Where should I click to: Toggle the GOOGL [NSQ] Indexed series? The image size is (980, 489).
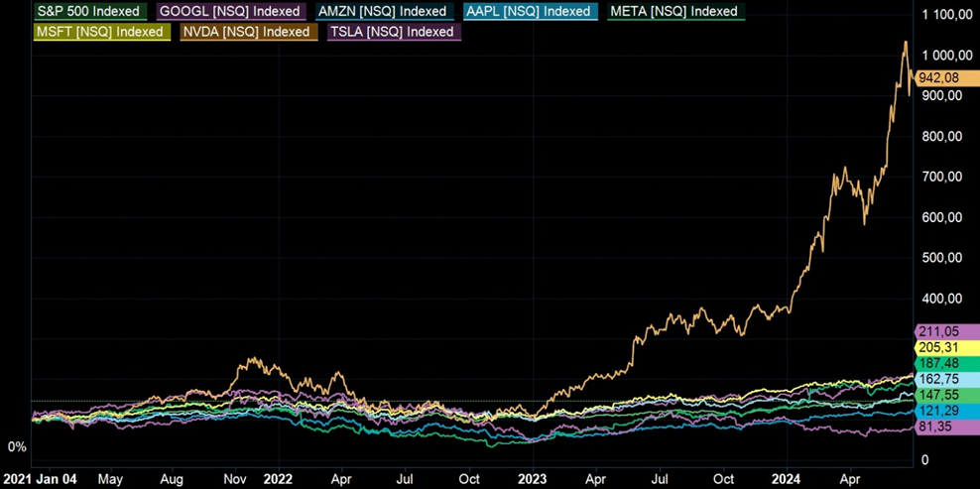(229, 12)
